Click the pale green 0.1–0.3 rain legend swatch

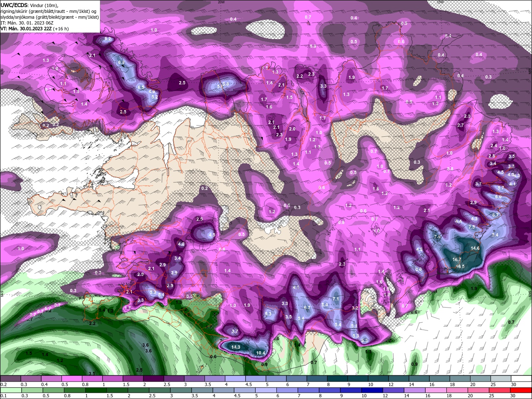tap(11, 390)
